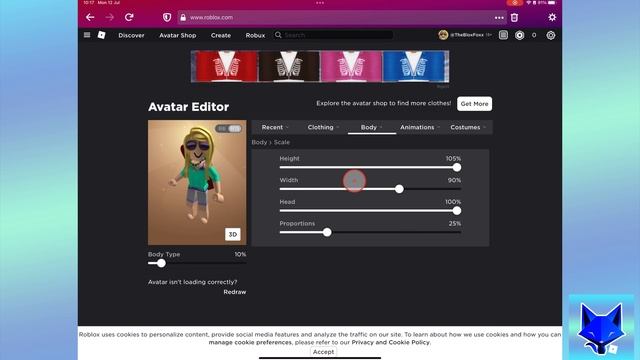Click the battery icon in the status bar

[551, 2]
